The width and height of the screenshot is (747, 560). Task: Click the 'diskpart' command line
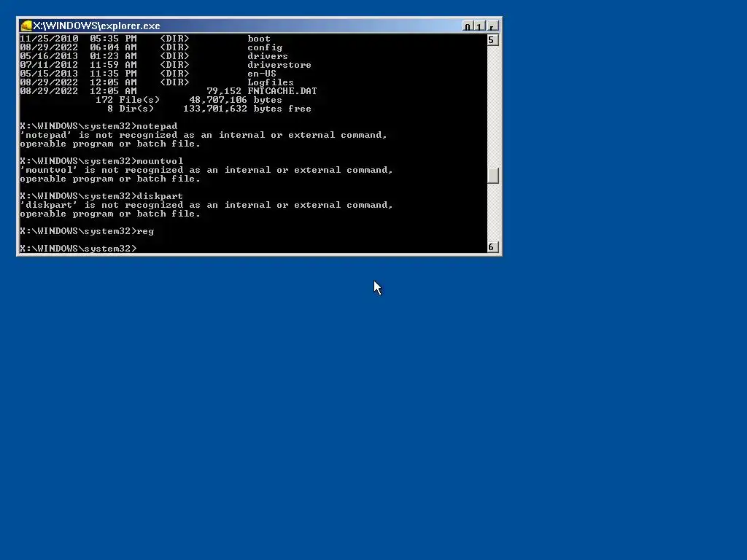tap(101, 196)
